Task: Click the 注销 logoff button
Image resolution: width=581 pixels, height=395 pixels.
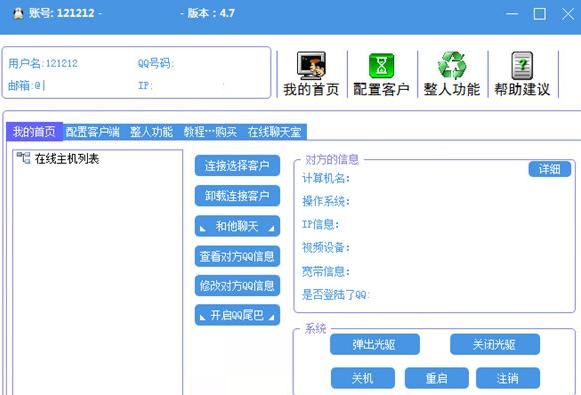Action: [508, 378]
